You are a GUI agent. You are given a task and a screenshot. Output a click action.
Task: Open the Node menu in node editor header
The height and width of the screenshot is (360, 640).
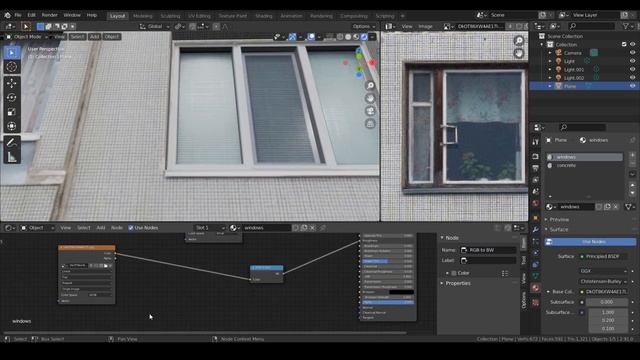tap(117, 228)
